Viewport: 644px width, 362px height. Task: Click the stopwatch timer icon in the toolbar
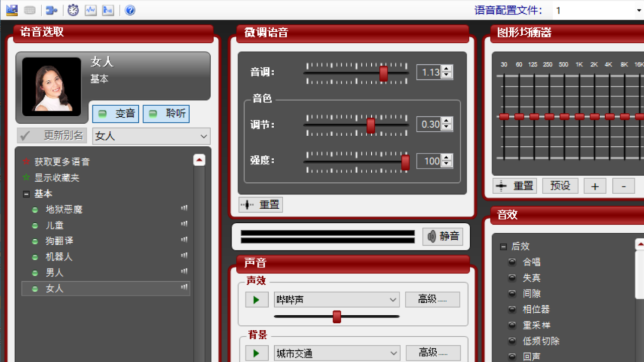point(73,10)
